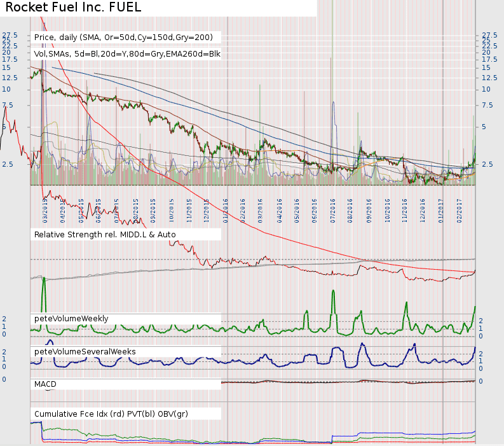This screenshot has width=504, height=446.
Task: Click the 27.5 value on the right price axis
Action: tap(489, 35)
